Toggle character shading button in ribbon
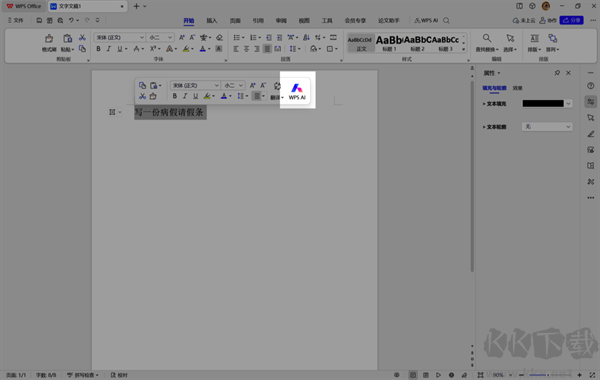Viewport: 600px width, 380px height. point(218,49)
